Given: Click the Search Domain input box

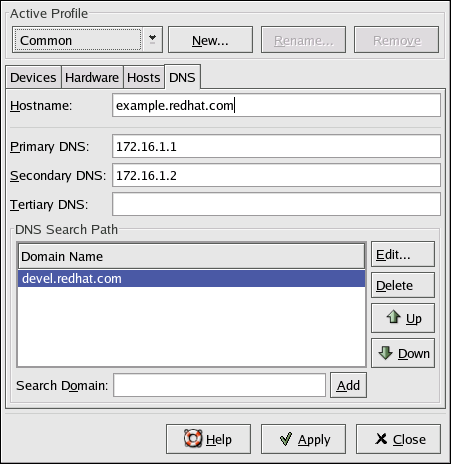Looking at the screenshot, I should [219, 385].
